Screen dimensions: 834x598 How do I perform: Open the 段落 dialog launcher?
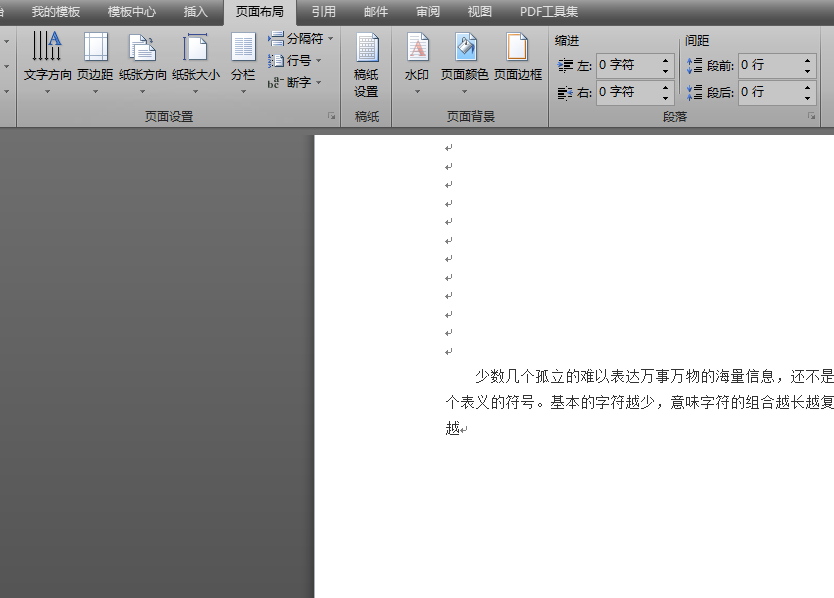coord(811,116)
